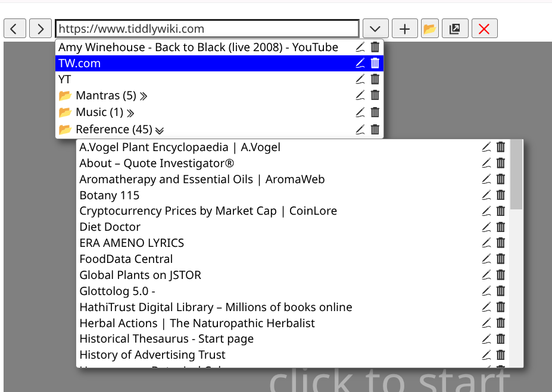
Task: Toggle the bookmarks dropdown chevron button
Action: pyautogui.click(x=375, y=29)
